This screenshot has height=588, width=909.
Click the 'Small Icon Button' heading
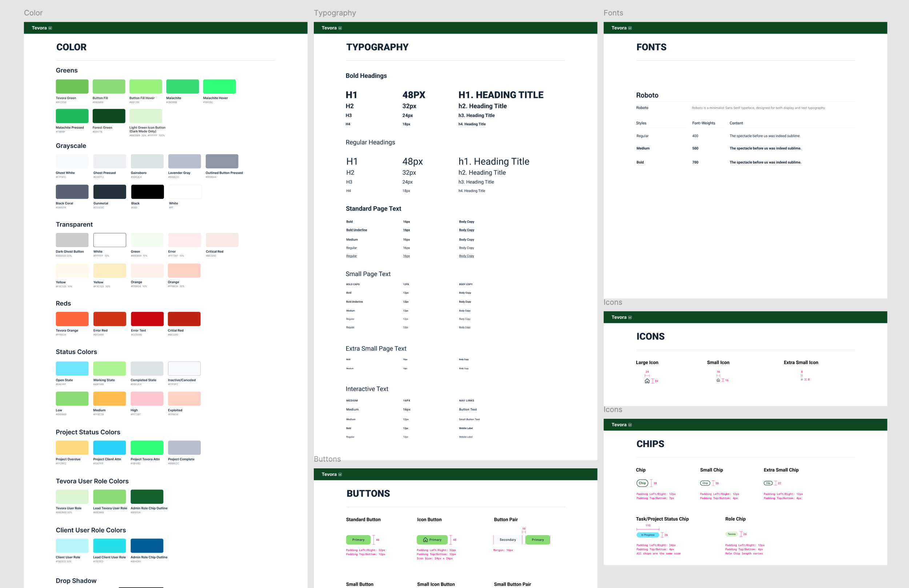tap(436, 584)
